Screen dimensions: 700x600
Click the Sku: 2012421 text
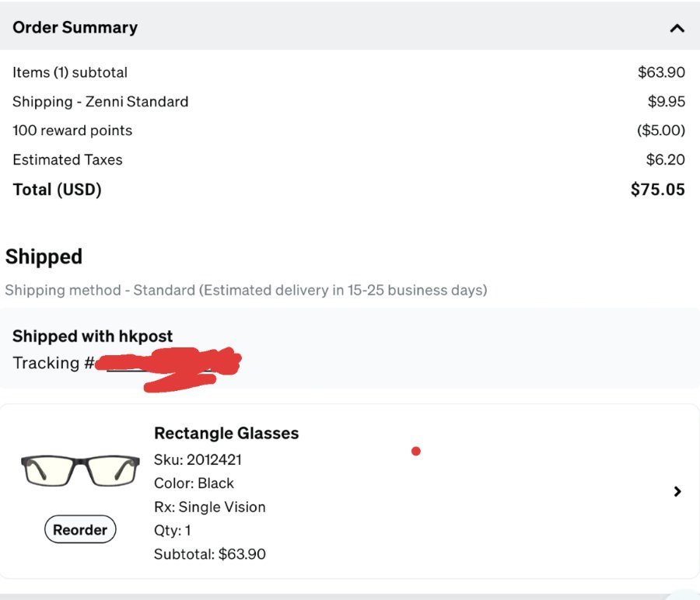pos(198,459)
